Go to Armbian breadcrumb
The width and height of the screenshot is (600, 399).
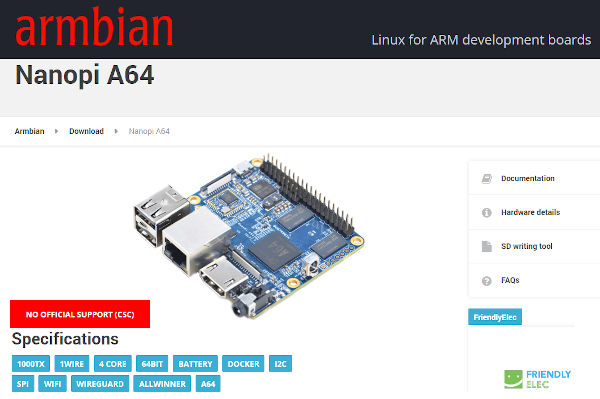click(29, 131)
